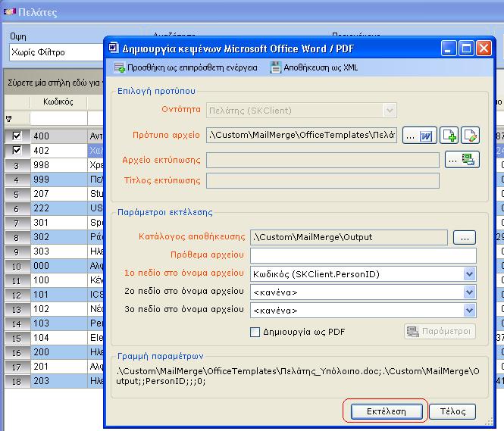This screenshot has height=431, width=504.
Task: Click the save-as-XML disk icon
Action: [x=276, y=68]
